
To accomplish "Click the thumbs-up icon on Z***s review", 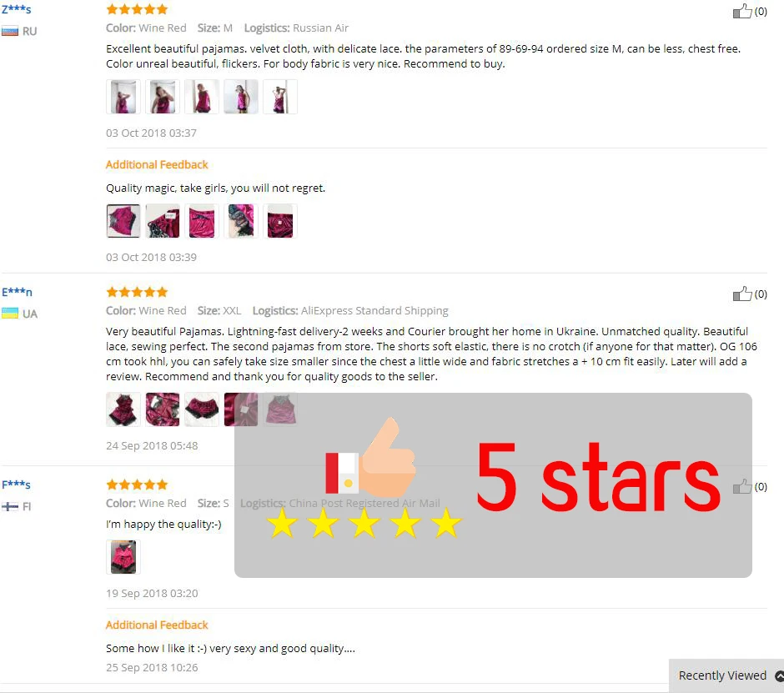I will click(x=742, y=11).
